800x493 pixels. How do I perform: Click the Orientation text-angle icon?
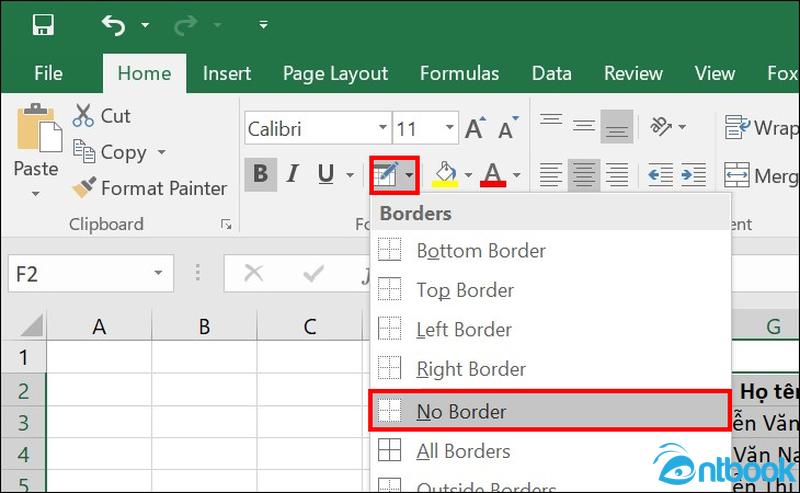661,126
